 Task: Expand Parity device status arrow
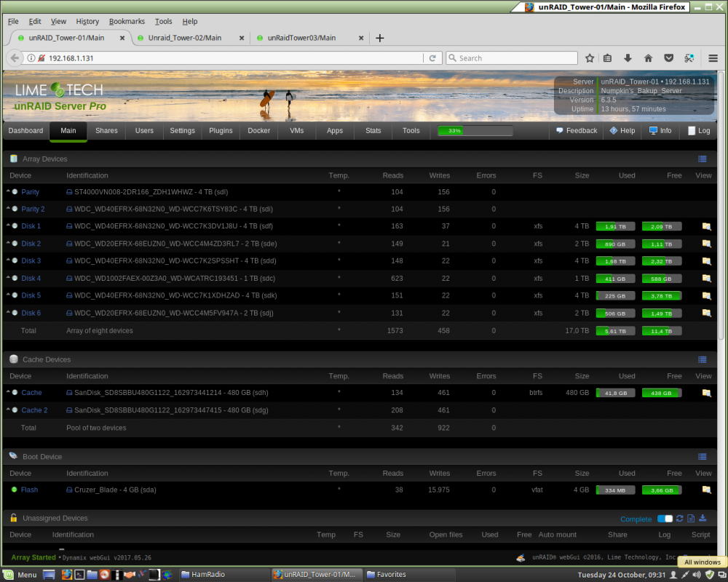pos(8,191)
